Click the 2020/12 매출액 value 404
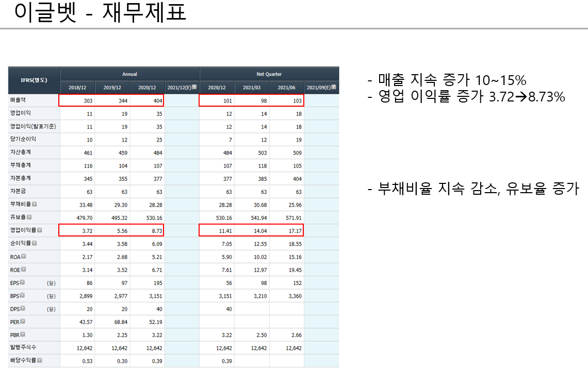Image resolution: width=588 pixels, height=374 pixels. point(158,100)
